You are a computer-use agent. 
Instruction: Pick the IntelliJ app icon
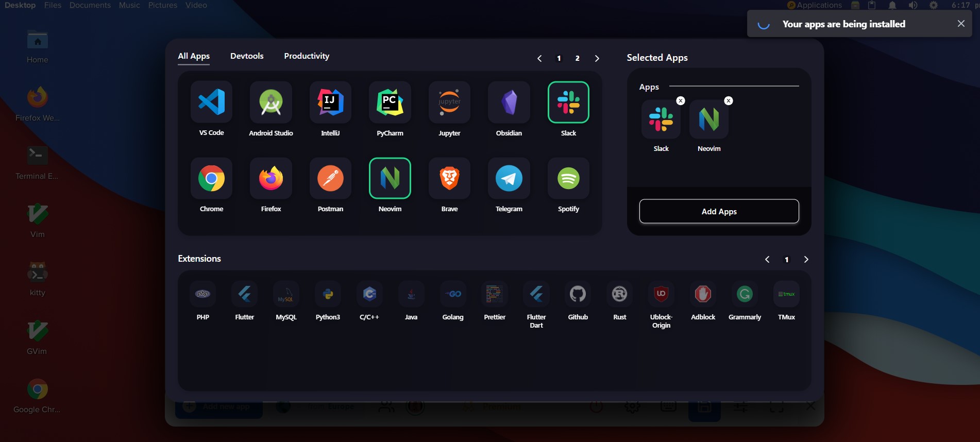[x=330, y=102]
